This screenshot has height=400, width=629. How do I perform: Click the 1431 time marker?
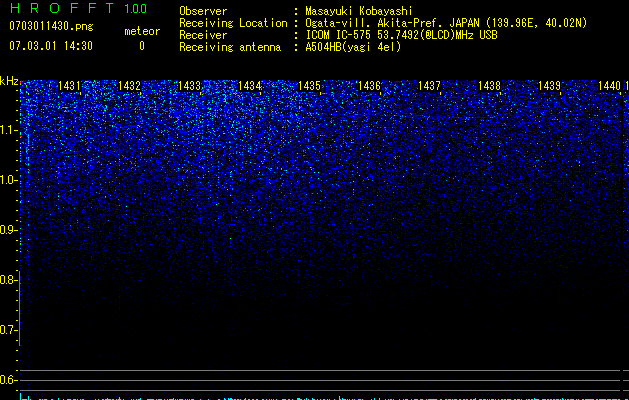click(x=69, y=86)
